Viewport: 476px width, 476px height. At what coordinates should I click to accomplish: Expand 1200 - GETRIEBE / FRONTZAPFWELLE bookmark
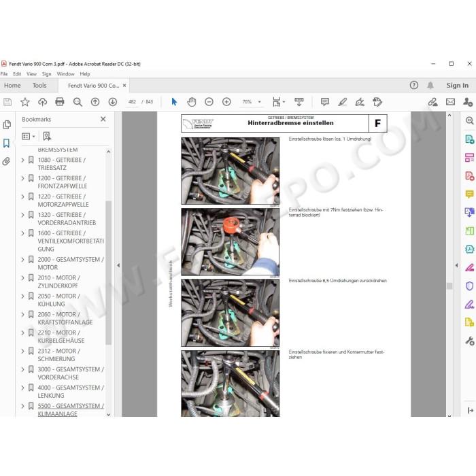[x=22, y=178]
